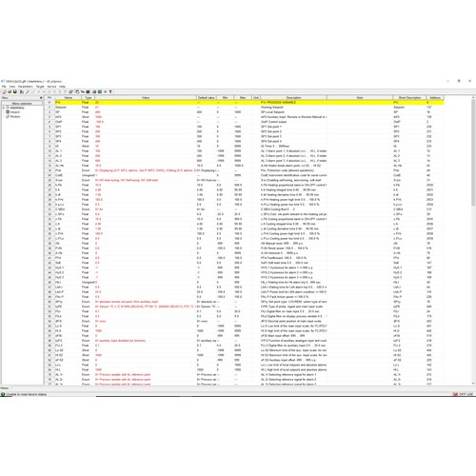Image resolution: width=476 pixels, height=476 pixels.
Task: Click the dark green grid toolbar icon
Action: (x=88, y=91)
